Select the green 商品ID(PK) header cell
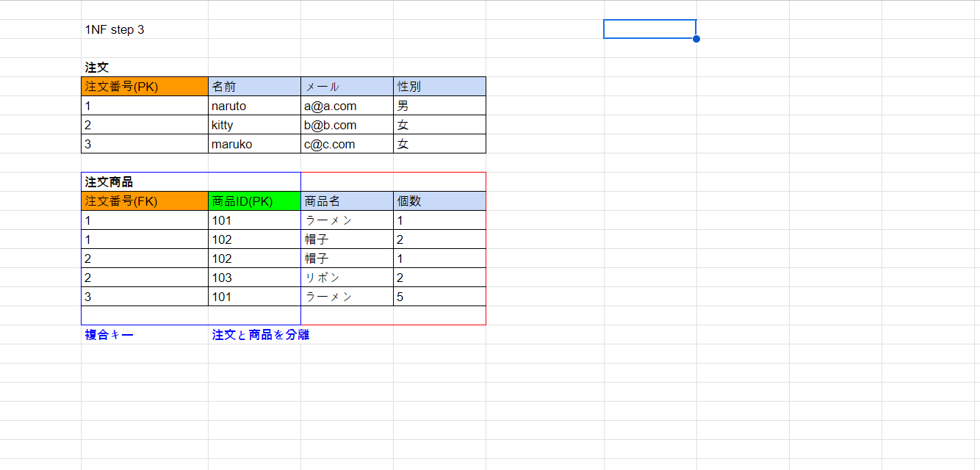 point(254,201)
